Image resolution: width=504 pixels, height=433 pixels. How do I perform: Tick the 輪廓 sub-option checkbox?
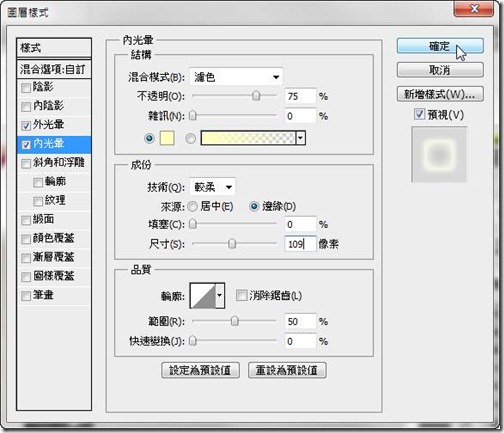coord(38,182)
